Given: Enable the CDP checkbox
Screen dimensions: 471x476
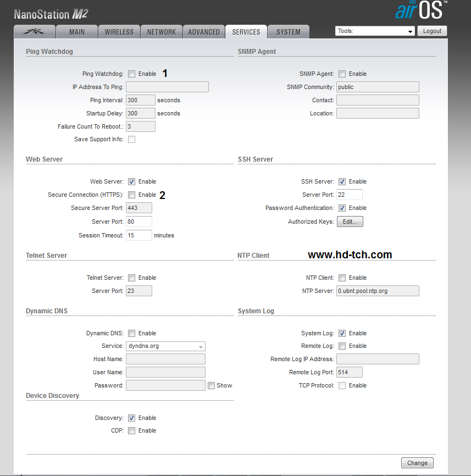Looking at the screenshot, I should [x=132, y=431].
